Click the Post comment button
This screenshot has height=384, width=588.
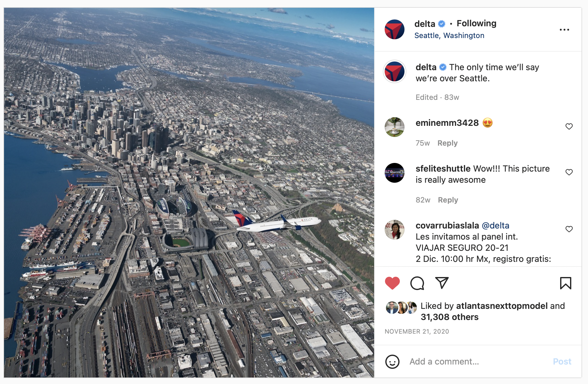click(x=562, y=361)
